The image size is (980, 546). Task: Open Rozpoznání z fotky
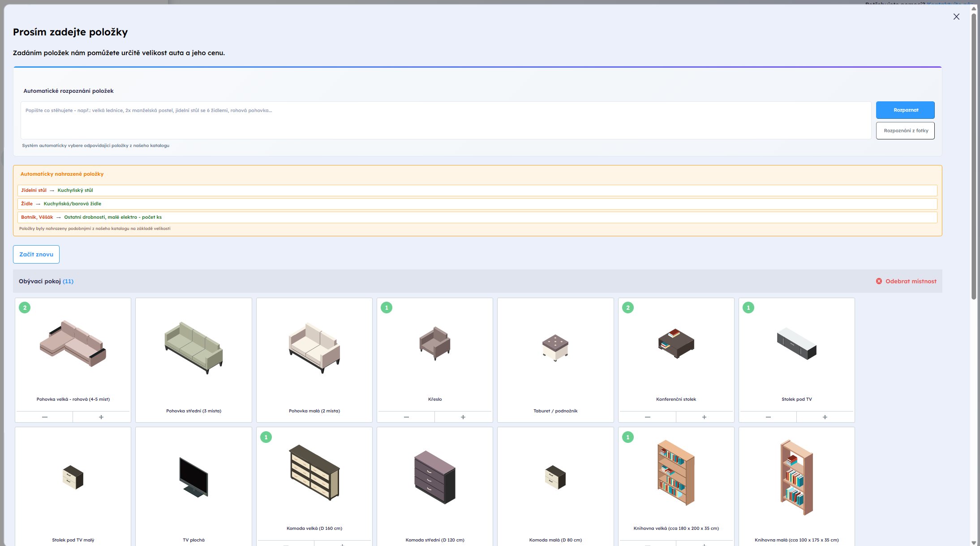[x=905, y=131]
